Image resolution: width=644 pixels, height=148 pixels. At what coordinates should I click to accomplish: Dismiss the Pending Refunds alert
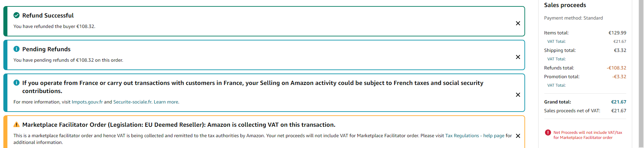tap(518, 57)
